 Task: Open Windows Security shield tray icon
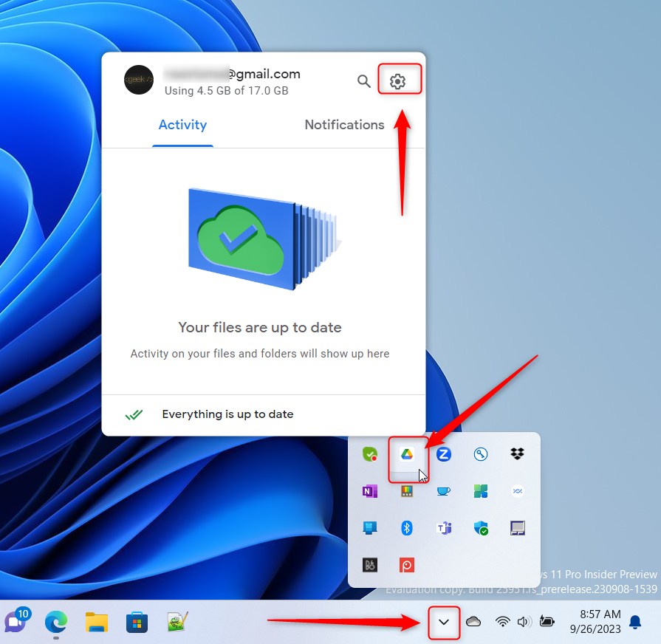coord(481,528)
